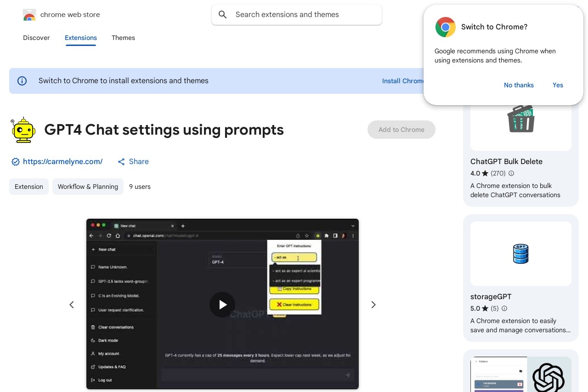Open the ChatGPT Bulk Delete title

tap(506, 162)
